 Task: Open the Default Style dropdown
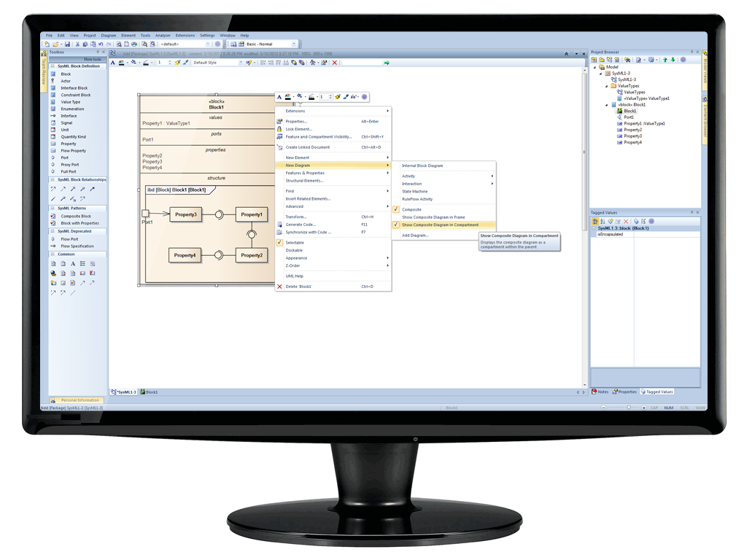(240, 63)
